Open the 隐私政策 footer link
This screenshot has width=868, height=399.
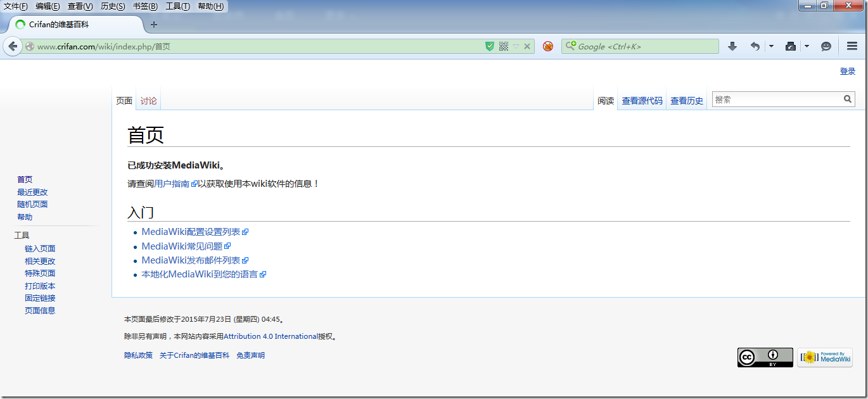138,356
